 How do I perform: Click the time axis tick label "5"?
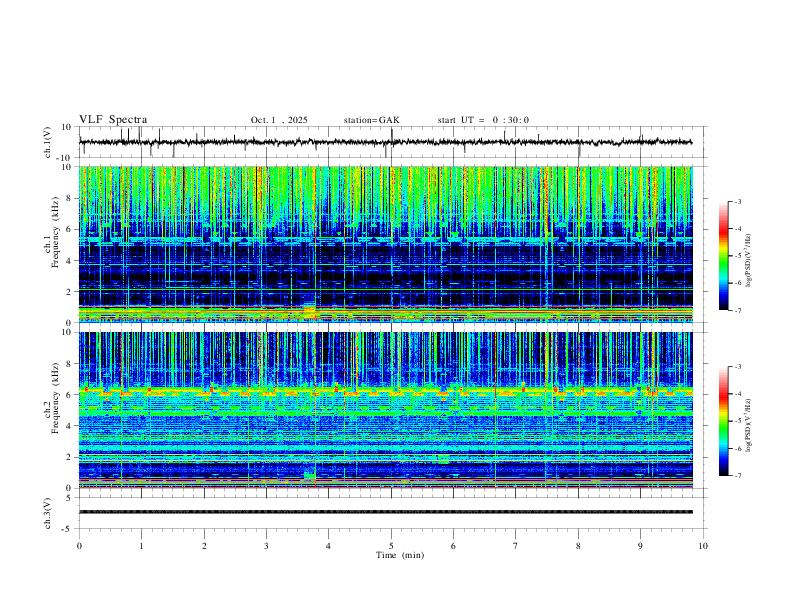pyautogui.click(x=391, y=546)
